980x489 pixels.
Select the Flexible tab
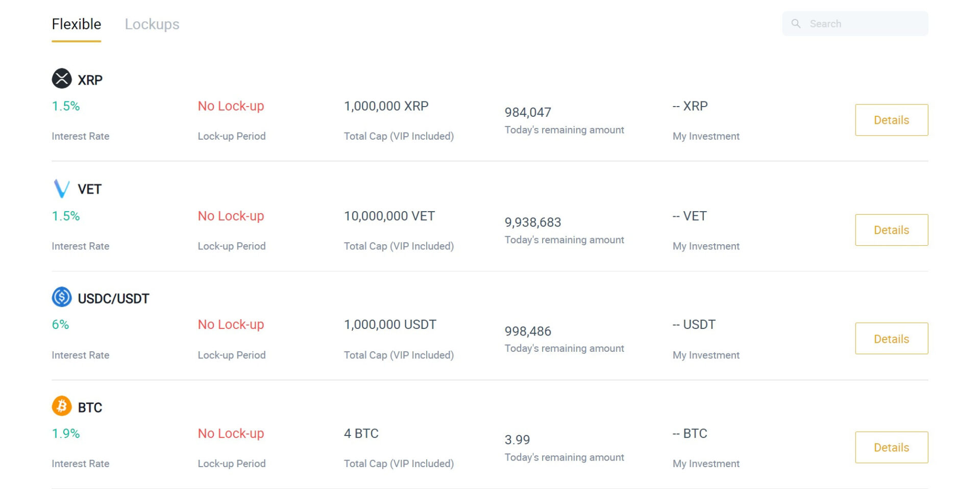[77, 24]
